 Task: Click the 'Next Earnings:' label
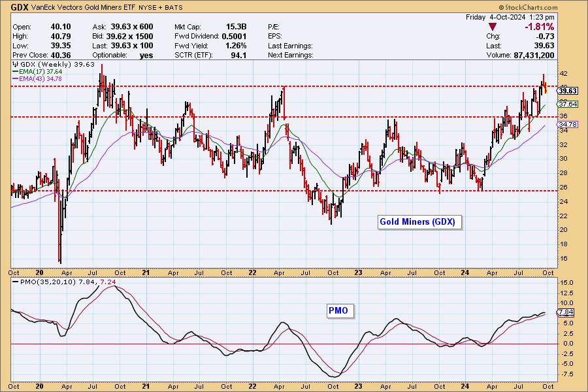pyautogui.click(x=291, y=55)
